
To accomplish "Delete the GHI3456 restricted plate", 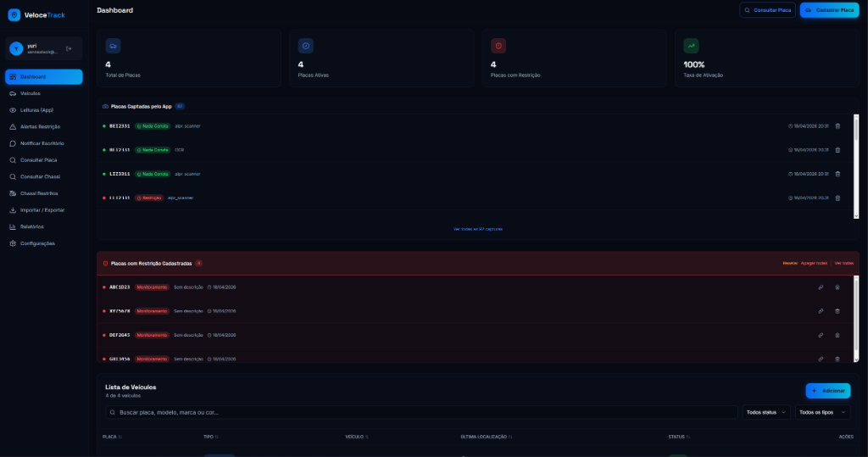I will pos(837,359).
